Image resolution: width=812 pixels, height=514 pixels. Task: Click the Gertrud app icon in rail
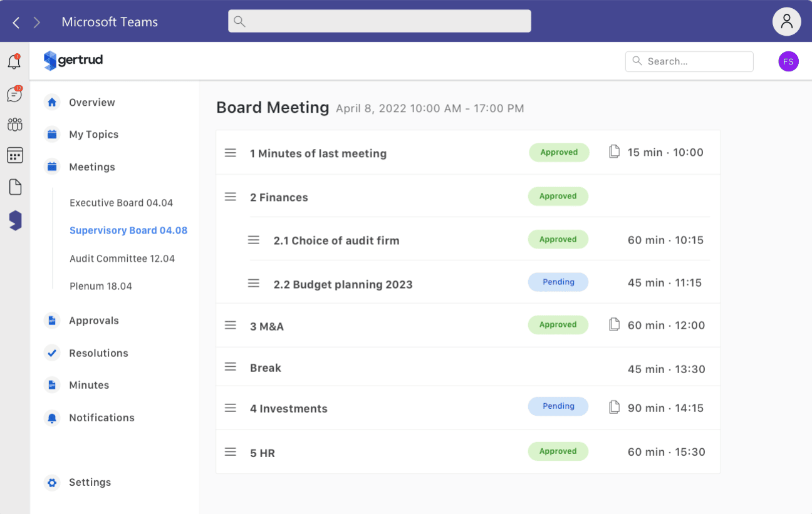click(16, 220)
